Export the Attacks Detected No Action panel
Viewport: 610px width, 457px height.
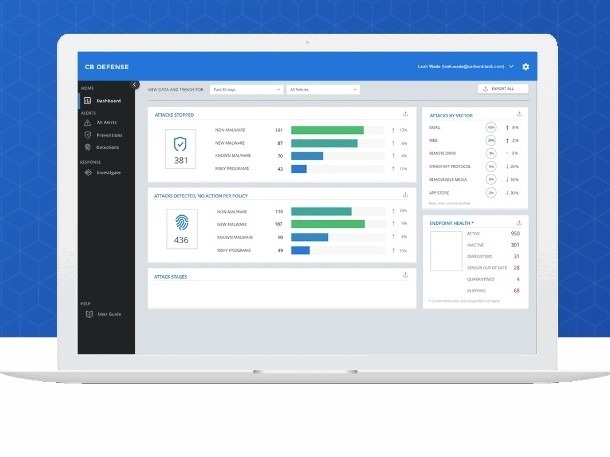tap(405, 195)
